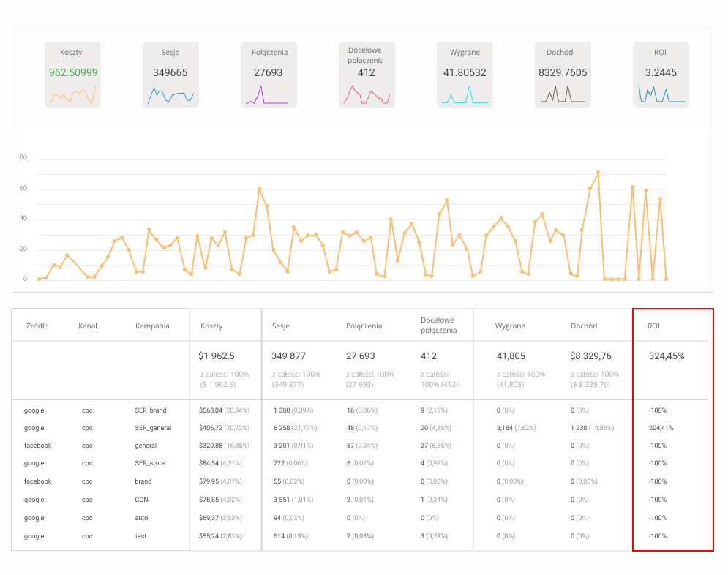Image resolution: width=728 pixels, height=575 pixels.
Task: Select the ROI metric card
Action: point(660,75)
